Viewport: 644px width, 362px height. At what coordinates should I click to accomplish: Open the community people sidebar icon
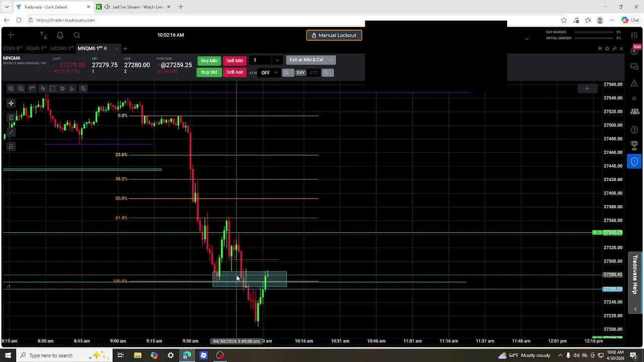point(634,112)
